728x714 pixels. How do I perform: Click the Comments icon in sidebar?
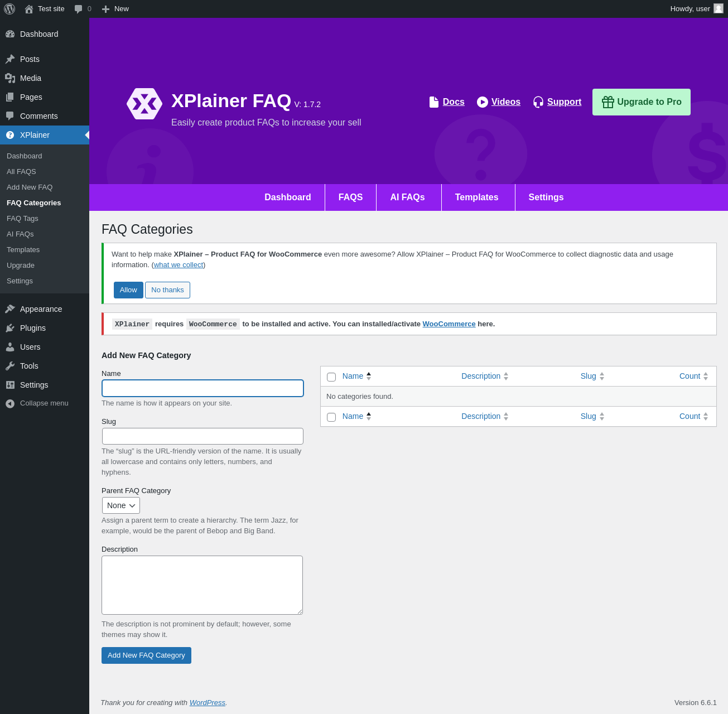[10, 116]
